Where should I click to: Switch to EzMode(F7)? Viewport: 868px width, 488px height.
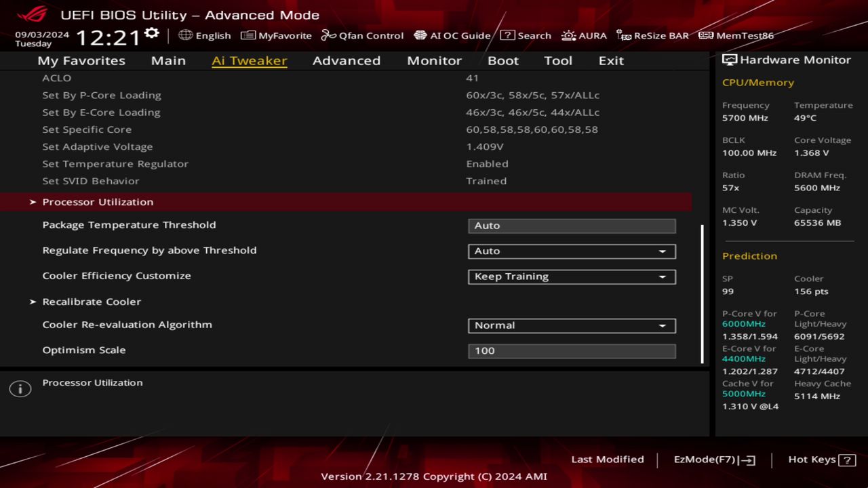click(x=714, y=460)
